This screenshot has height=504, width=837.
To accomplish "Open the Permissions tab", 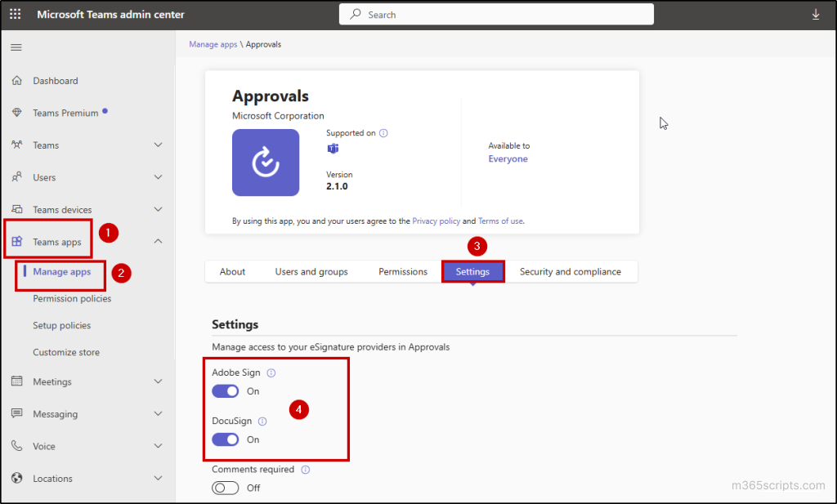I will pos(403,271).
